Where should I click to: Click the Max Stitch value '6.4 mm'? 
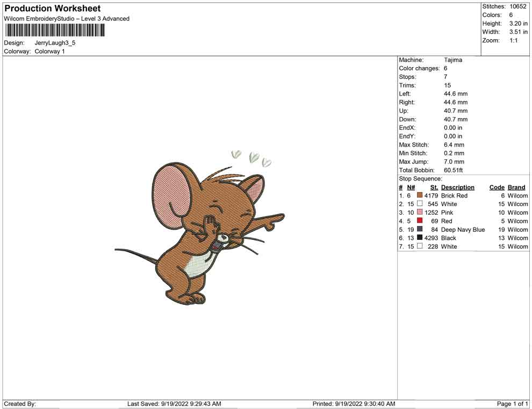(454, 145)
